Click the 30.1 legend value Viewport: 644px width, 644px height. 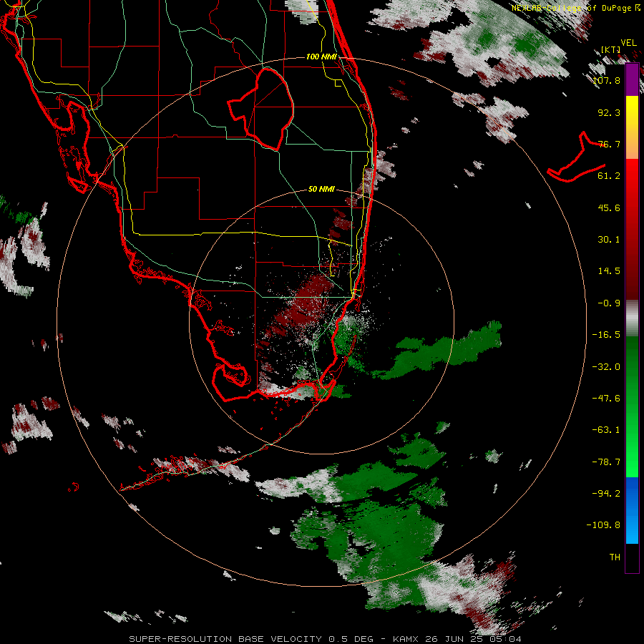tap(609, 240)
